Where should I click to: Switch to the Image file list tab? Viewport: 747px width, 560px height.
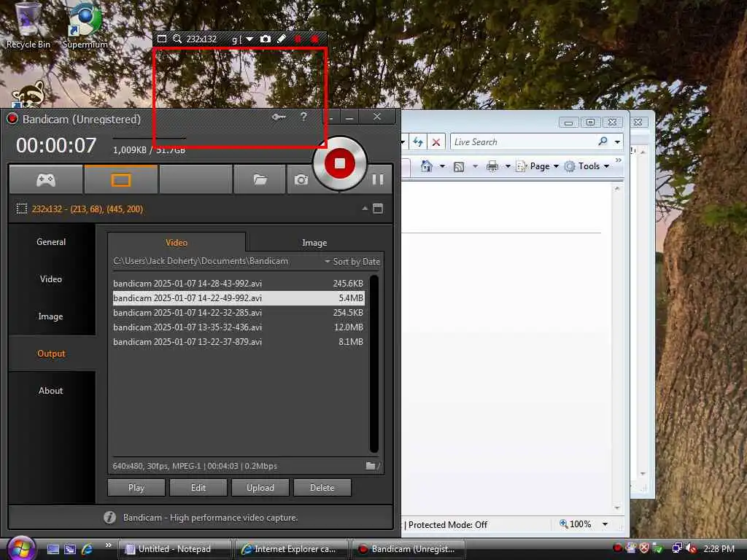314,242
